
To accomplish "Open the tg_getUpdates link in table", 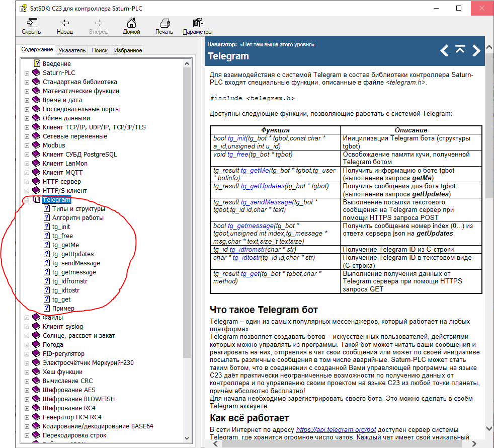I will pyautogui.click(x=263, y=186).
